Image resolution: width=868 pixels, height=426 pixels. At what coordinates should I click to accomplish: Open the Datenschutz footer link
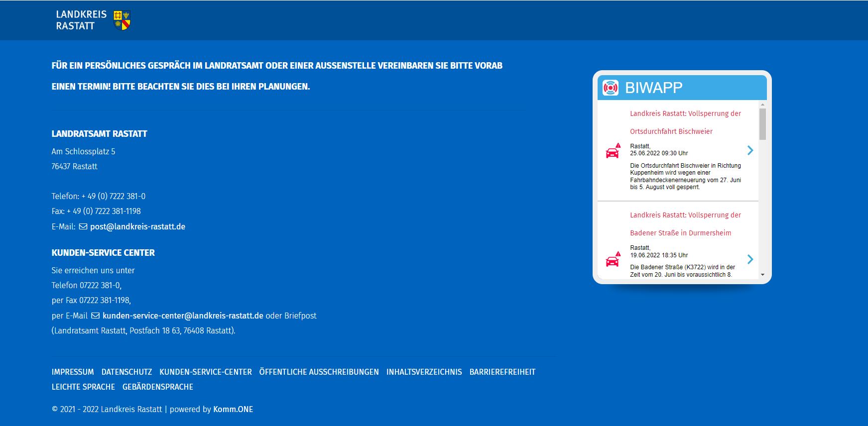126,372
